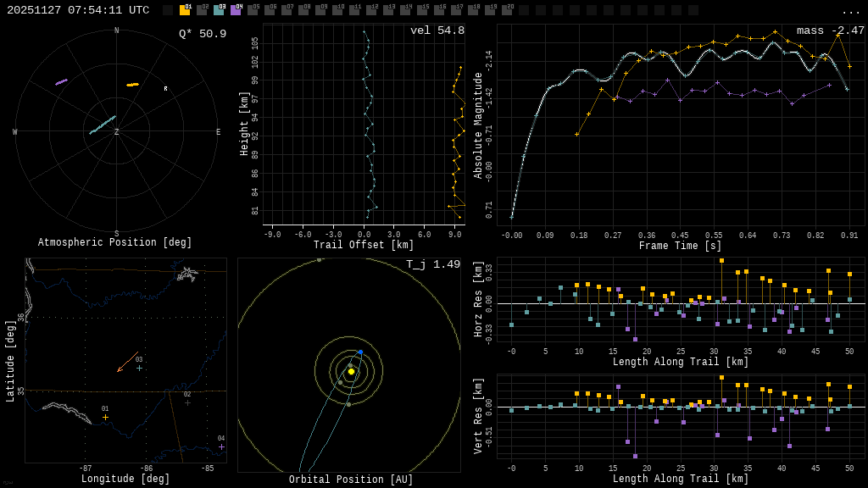Toggle the gray station 02 indicator

point(202,10)
